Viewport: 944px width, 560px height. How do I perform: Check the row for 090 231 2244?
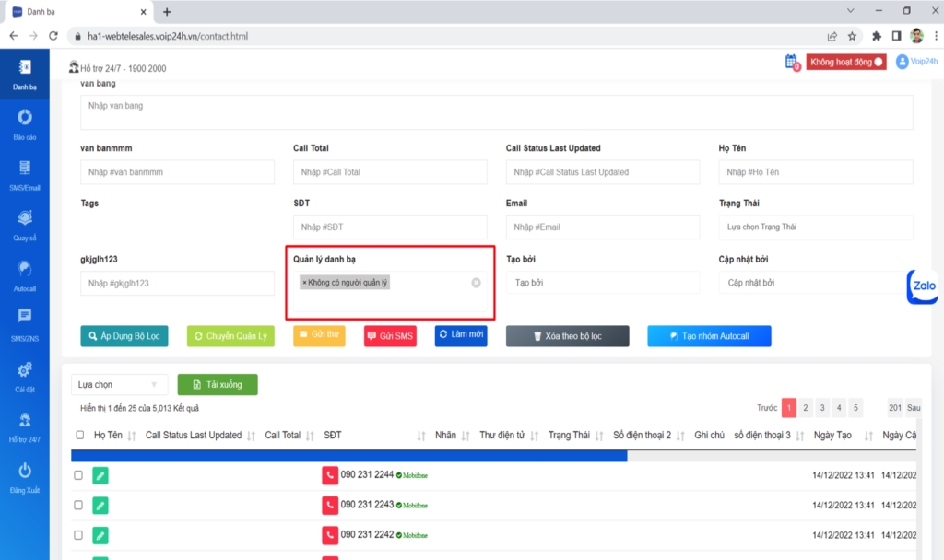pos(78,476)
